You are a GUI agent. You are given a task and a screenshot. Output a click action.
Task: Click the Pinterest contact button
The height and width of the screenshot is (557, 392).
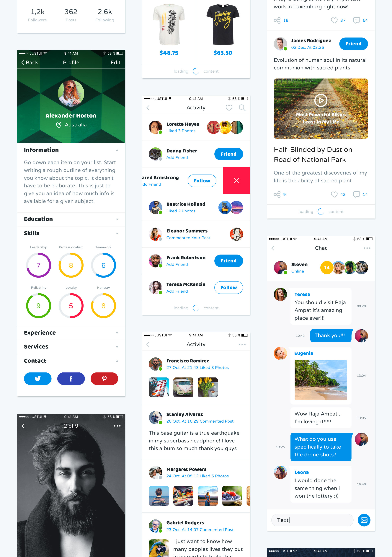point(104,378)
